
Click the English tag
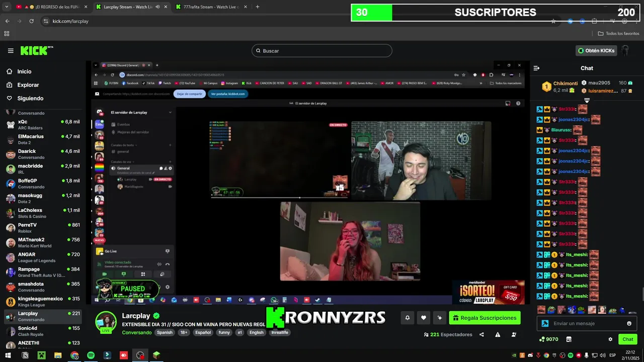click(x=256, y=332)
